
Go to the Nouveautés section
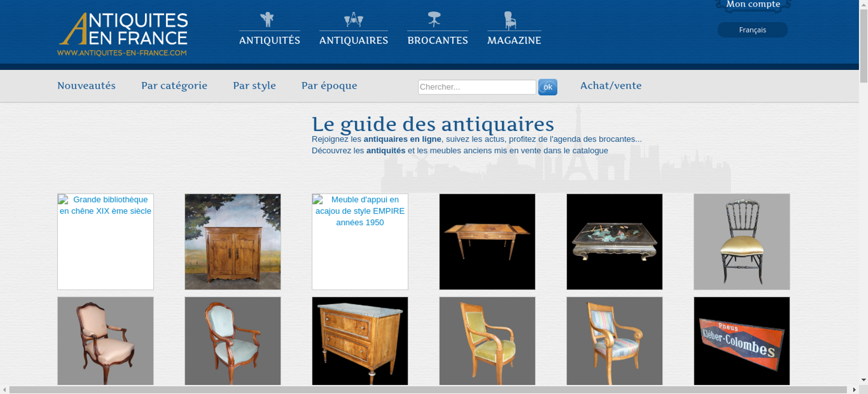pos(86,85)
